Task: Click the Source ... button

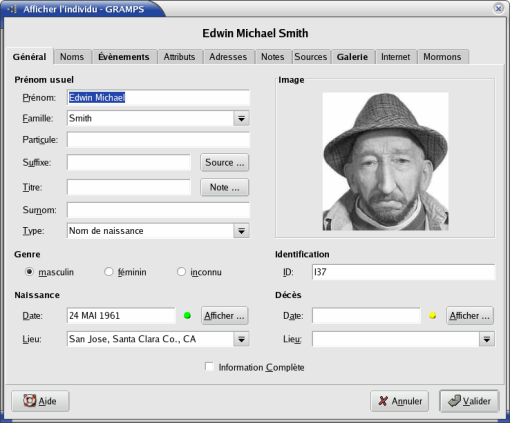Action: point(225,163)
